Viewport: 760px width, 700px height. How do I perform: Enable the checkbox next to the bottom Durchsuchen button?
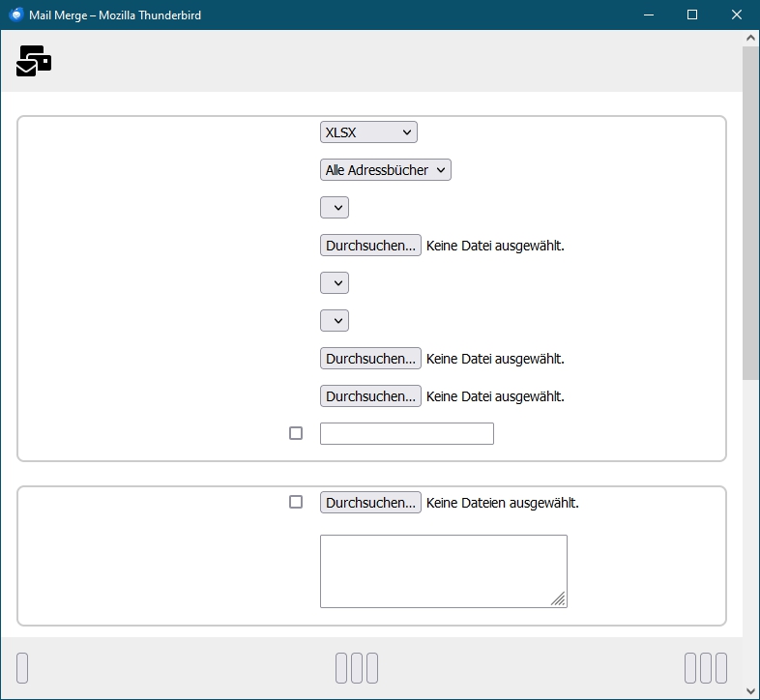296,502
